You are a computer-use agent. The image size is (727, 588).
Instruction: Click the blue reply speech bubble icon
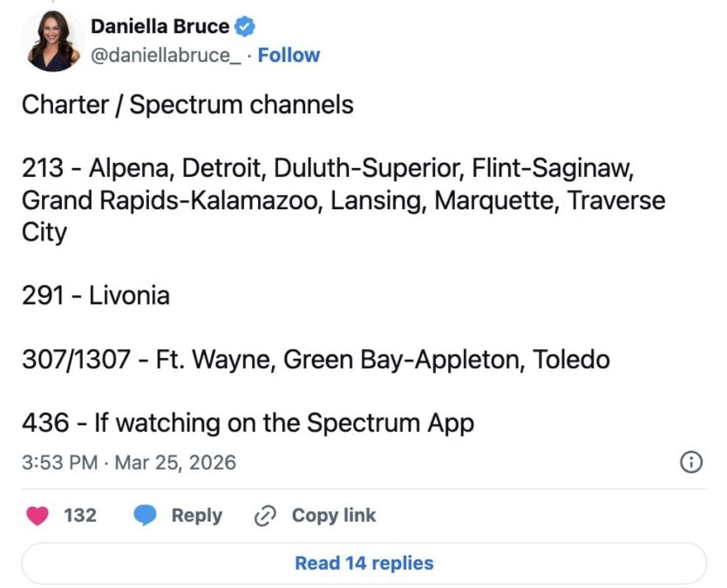point(145,516)
